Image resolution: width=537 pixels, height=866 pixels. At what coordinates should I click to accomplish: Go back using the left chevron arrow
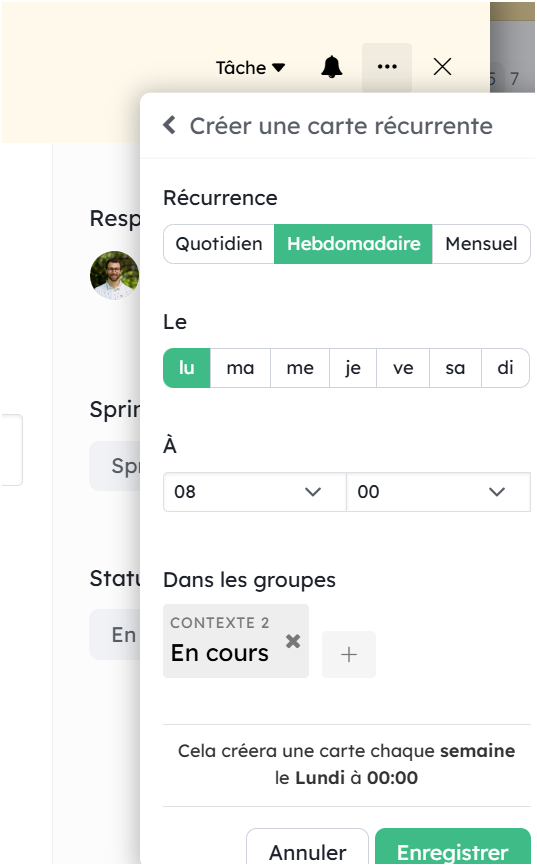coord(170,125)
